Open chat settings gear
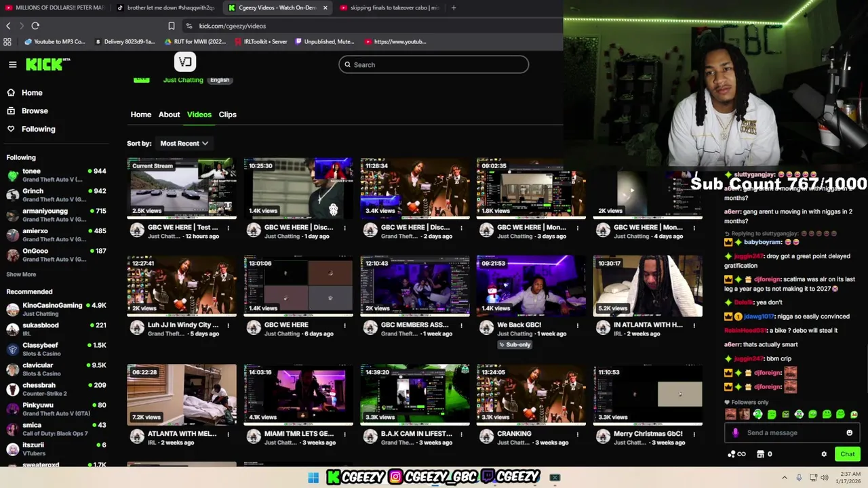Viewport: 868px width, 488px height. [x=824, y=454]
